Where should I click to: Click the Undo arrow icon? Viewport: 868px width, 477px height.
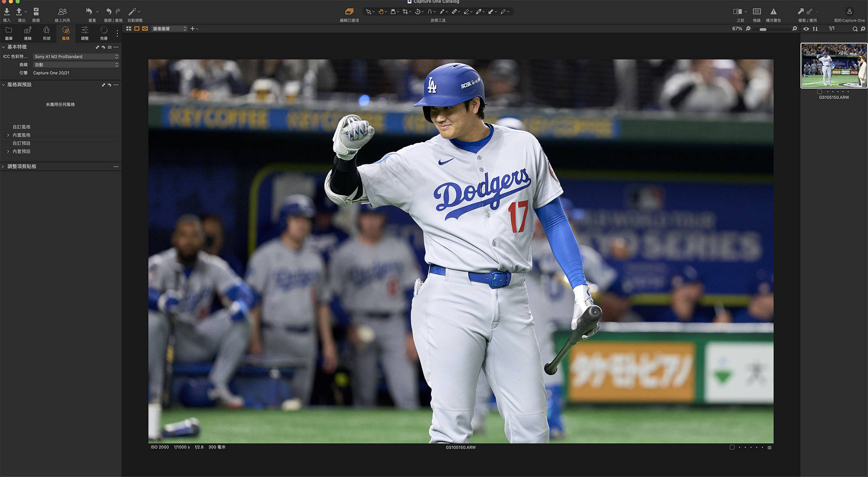click(x=108, y=12)
